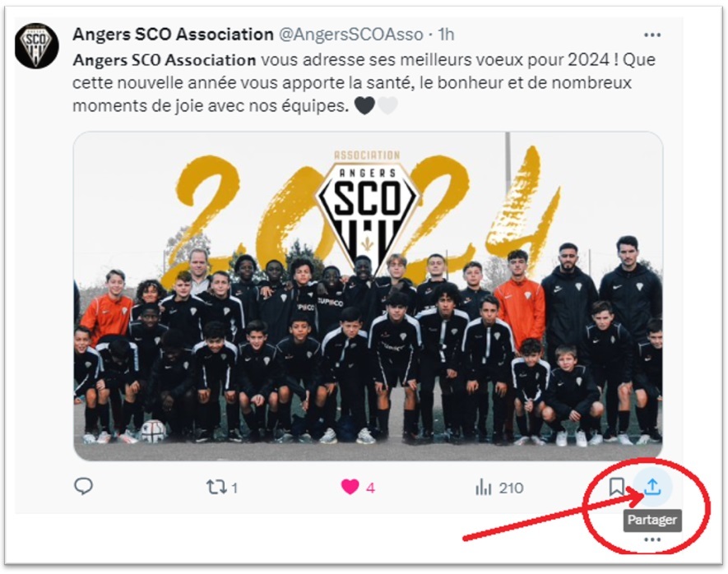
Task: Click the reply speech bubble icon
Action: click(84, 487)
